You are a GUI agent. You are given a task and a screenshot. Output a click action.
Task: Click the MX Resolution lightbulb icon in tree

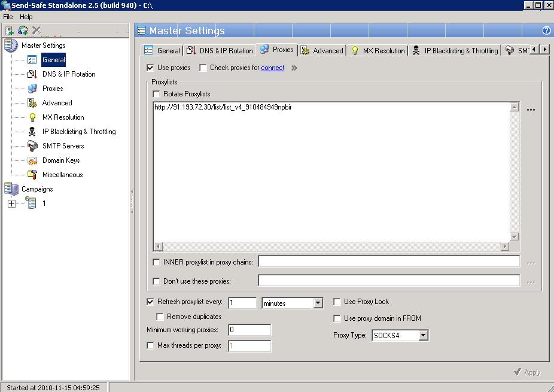coord(32,117)
